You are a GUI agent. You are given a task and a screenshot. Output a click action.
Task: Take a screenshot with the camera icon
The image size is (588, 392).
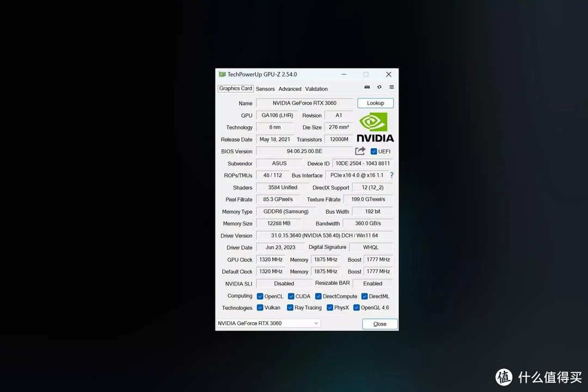[x=367, y=87]
